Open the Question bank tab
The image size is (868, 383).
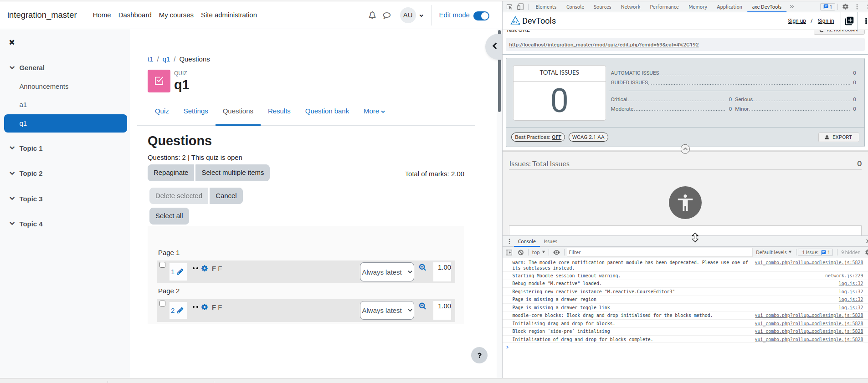pyautogui.click(x=327, y=111)
